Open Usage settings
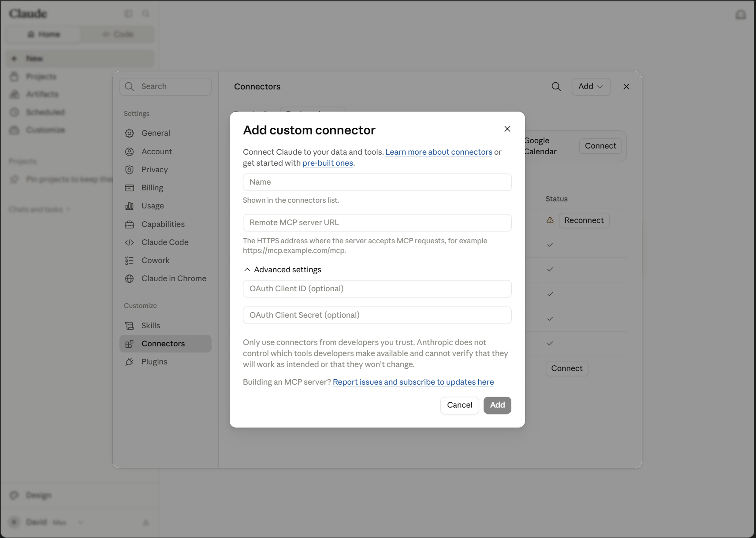The width and height of the screenshot is (756, 538). coord(165,206)
